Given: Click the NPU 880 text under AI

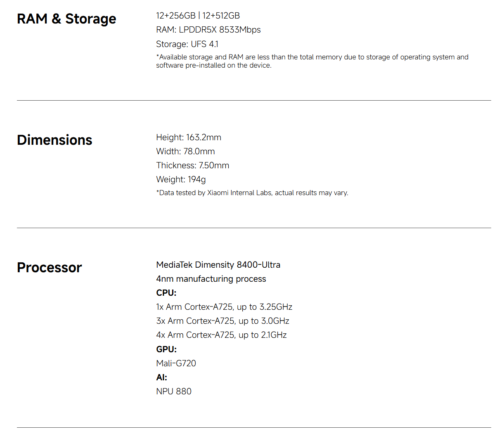Looking at the screenshot, I should point(174,391).
